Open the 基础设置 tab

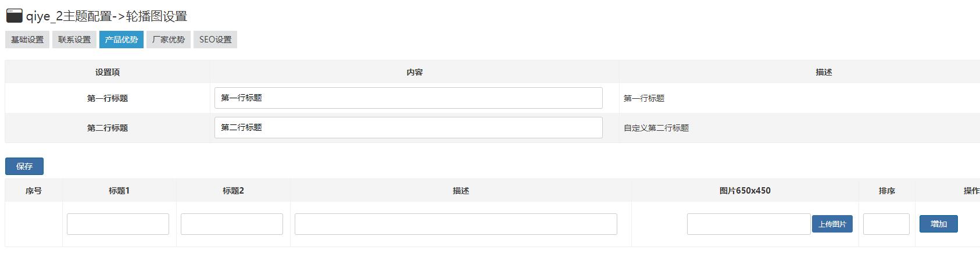[27, 40]
